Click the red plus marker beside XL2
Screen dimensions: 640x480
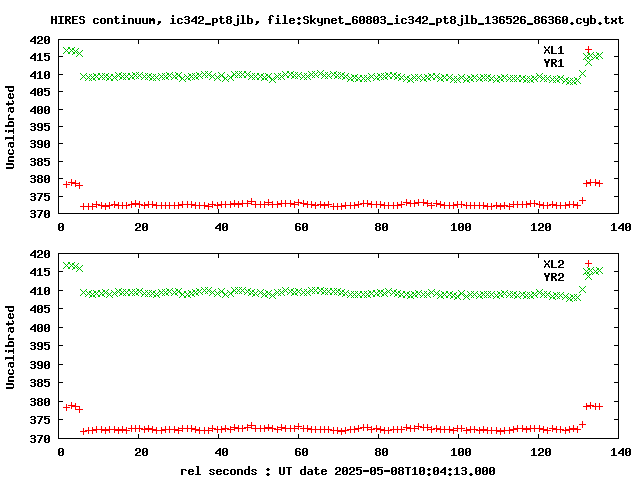(x=588, y=263)
